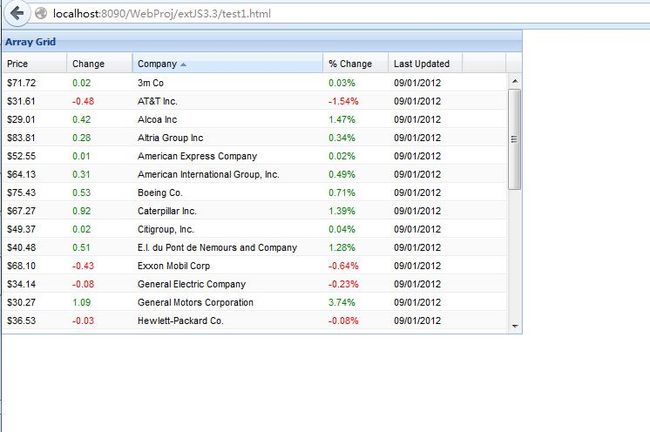Screen dimensions: 650x432
Task: Click the Array Grid panel title
Action: tap(31, 42)
